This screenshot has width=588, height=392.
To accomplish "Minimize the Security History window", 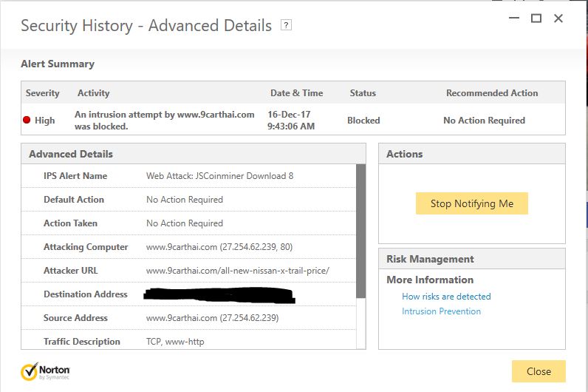I will tap(514, 18).
